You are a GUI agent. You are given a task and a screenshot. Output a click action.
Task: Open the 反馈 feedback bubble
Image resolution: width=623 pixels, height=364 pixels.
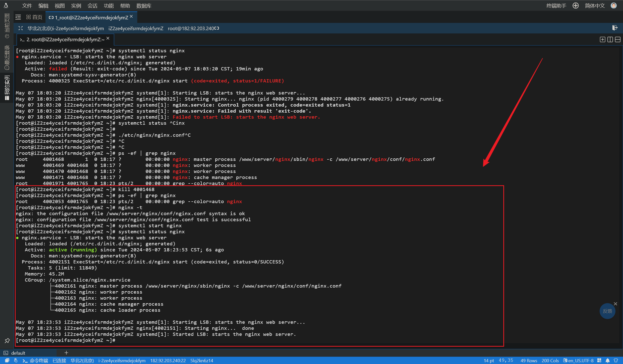607,311
